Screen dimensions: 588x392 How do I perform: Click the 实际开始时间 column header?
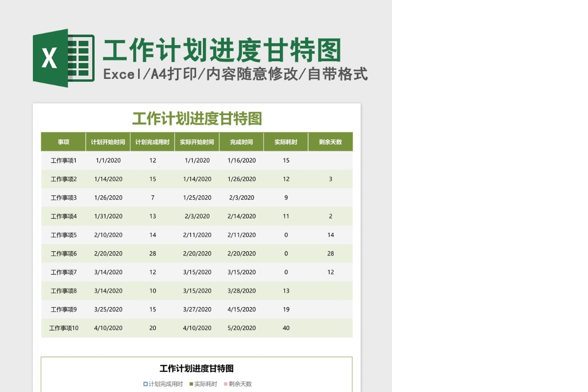(197, 142)
